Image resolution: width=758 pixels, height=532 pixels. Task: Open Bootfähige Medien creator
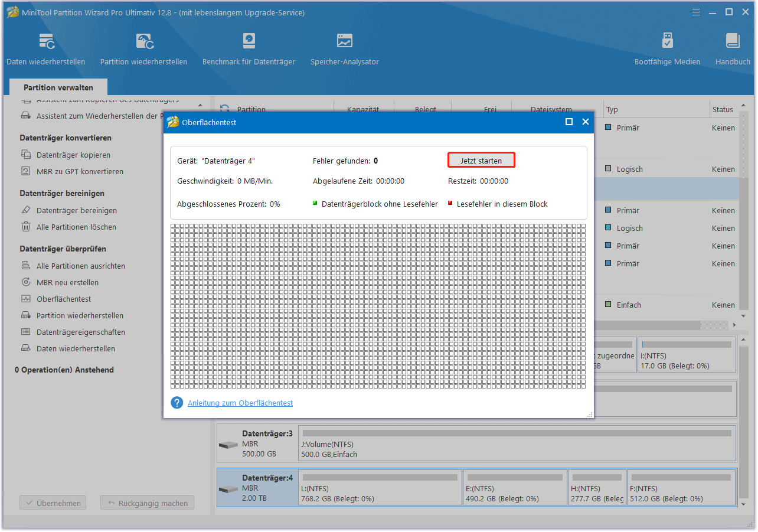click(667, 50)
